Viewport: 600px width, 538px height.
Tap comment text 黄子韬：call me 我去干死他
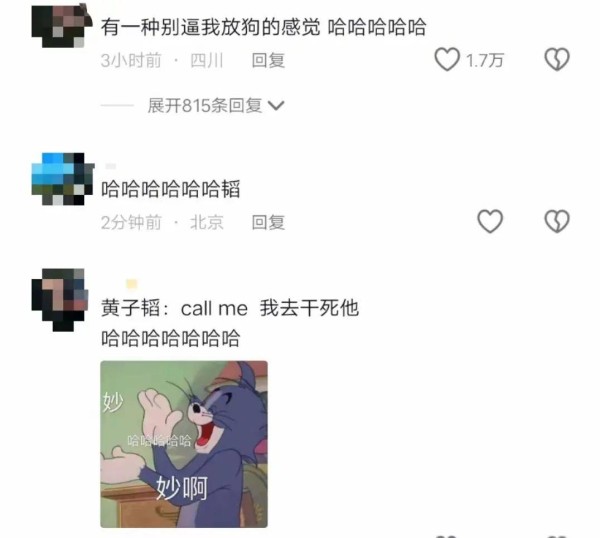(x=230, y=308)
